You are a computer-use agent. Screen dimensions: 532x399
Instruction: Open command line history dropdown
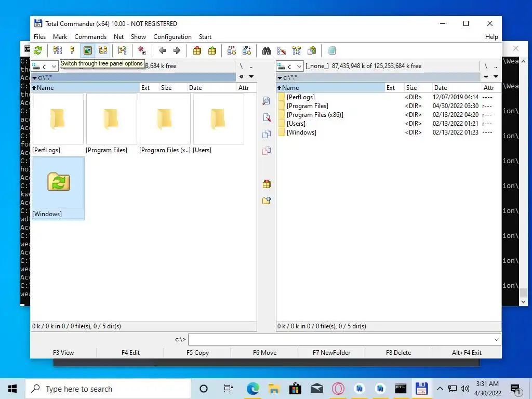point(496,340)
